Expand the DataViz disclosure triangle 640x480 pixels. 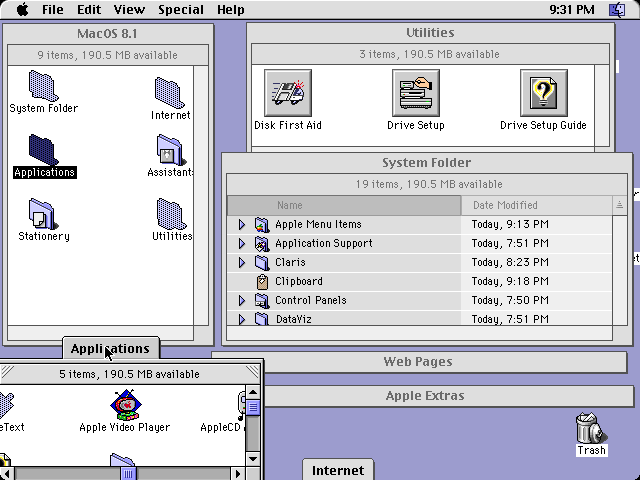pyautogui.click(x=242, y=319)
